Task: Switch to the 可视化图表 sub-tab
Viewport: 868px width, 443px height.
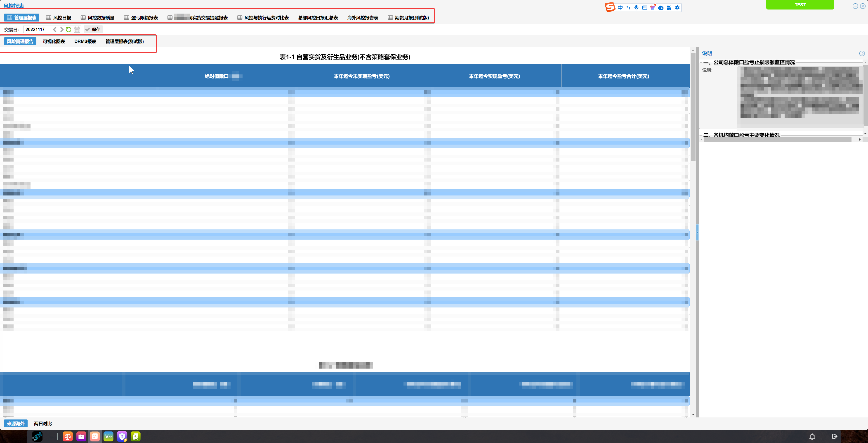Action: pos(54,41)
